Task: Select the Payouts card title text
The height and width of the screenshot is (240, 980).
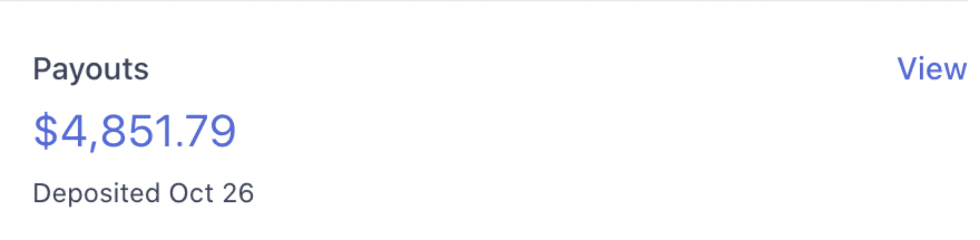Action: pyautogui.click(x=91, y=70)
